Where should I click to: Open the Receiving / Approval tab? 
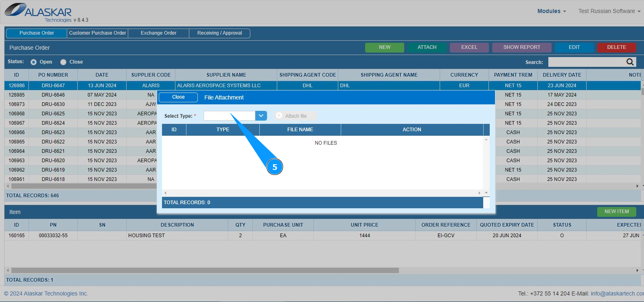(x=220, y=33)
